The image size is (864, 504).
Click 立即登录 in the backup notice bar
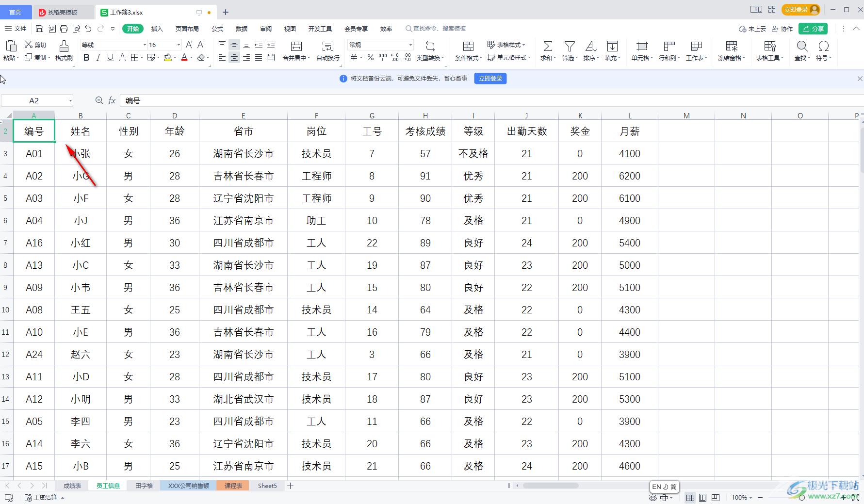pos(490,79)
